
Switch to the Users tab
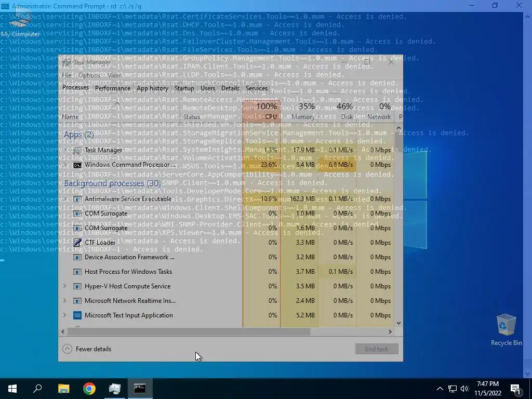[208, 88]
